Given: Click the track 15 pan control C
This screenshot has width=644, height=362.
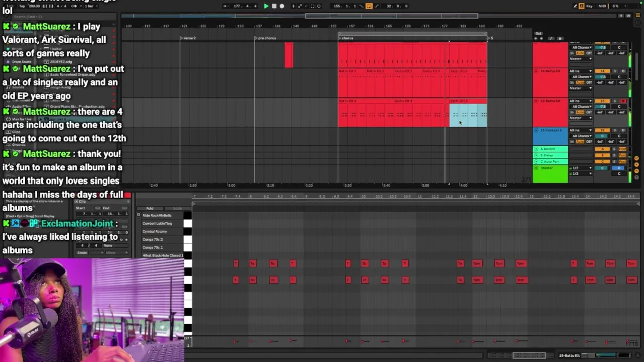Looking at the screenshot, I should [x=619, y=107].
